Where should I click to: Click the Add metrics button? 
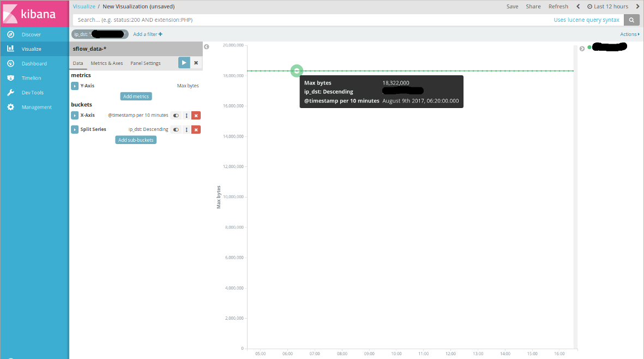(136, 96)
